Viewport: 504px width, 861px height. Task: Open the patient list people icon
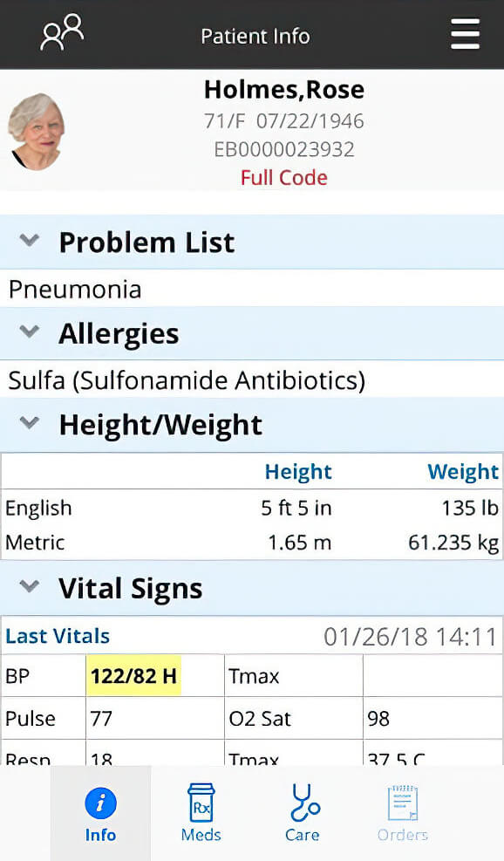62,33
